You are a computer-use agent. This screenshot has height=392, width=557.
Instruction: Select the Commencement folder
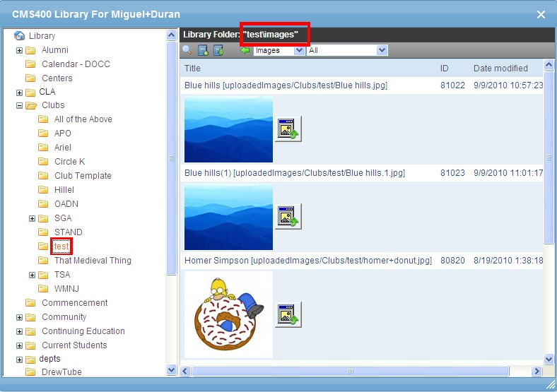[x=75, y=302]
